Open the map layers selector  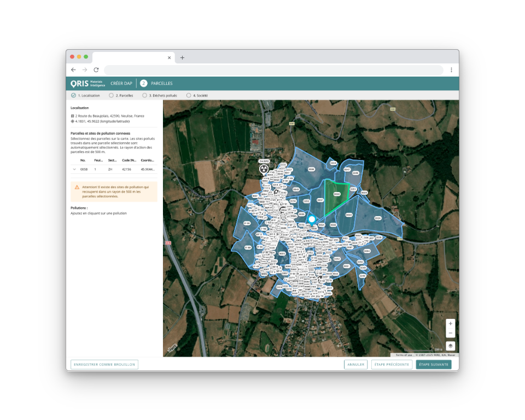pyautogui.click(x=450, y=346)
